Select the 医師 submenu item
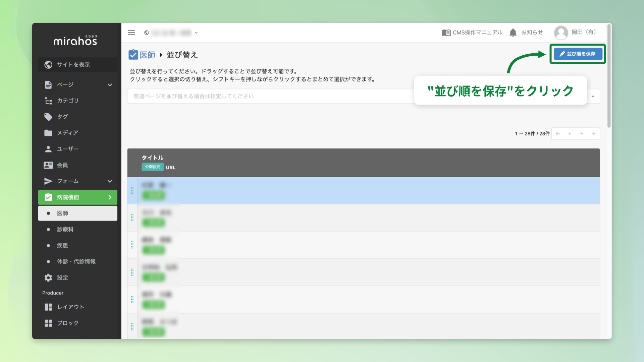644x362 pixels. (x=78, y=213)
